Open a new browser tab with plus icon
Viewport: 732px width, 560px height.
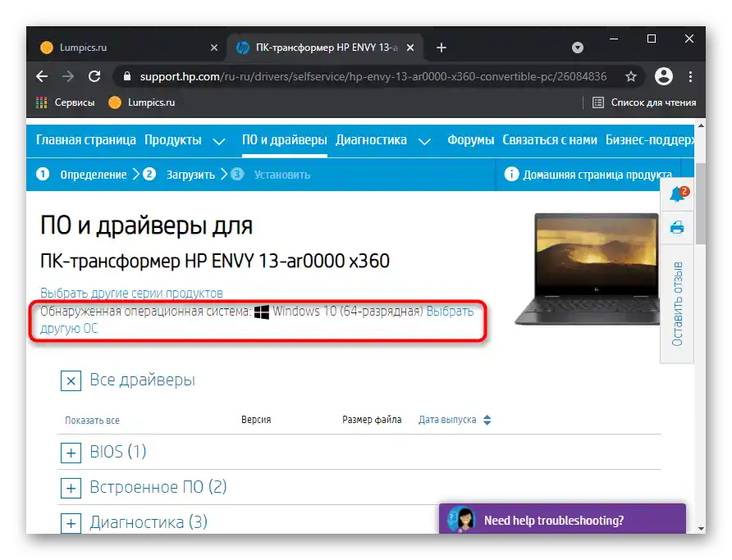point(441,48)
